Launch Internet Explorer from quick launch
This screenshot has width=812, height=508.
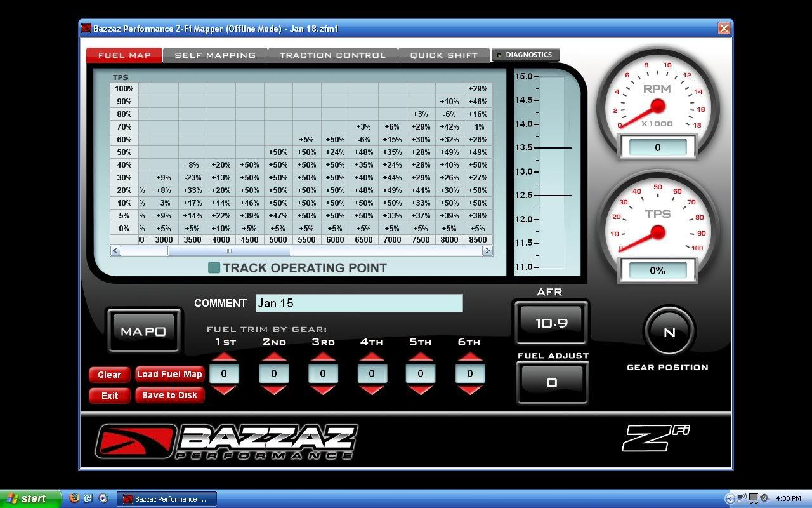click(88, 498)
